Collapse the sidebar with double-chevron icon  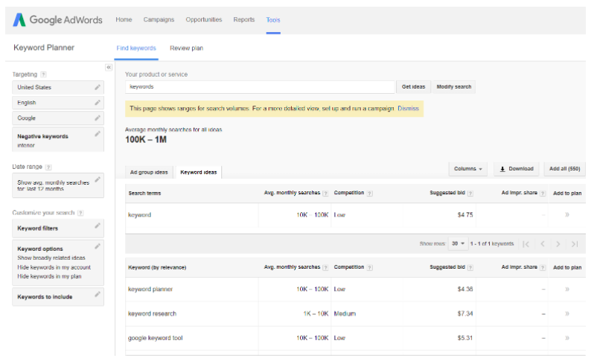pyautogui.click(x=109, y=68)
